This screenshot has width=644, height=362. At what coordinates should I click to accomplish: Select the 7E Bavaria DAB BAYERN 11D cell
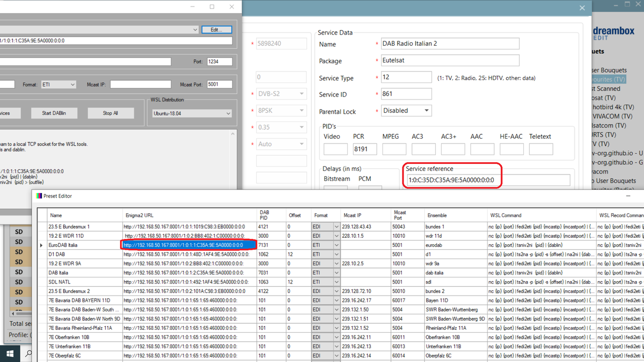pyautogui.click(x=85, y=301)
